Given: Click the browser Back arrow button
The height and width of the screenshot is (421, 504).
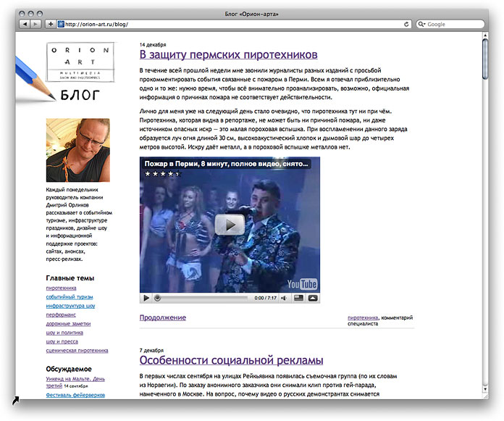Looking at the screenshot, I should (25, 24).
